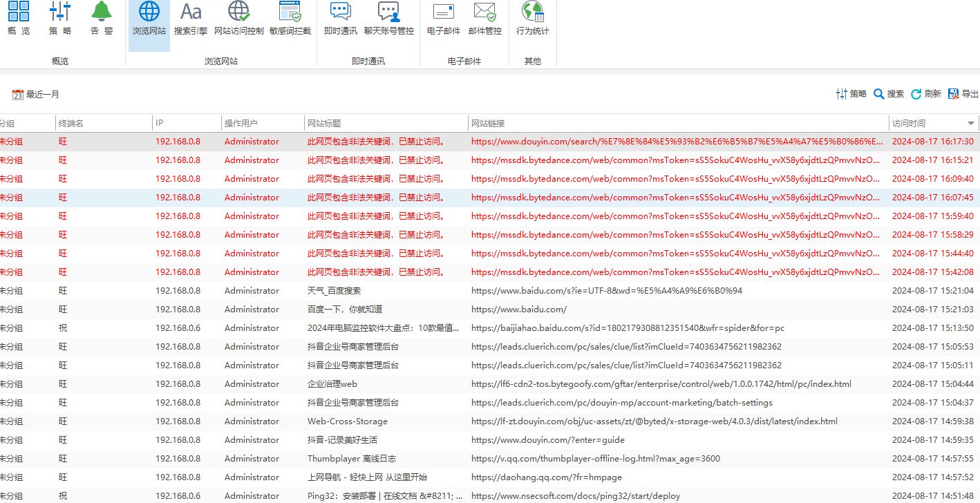The height and width of the screenshot is (503, 980).
Task: Open the 最近一月 date range selector
Action: point(36,95)
